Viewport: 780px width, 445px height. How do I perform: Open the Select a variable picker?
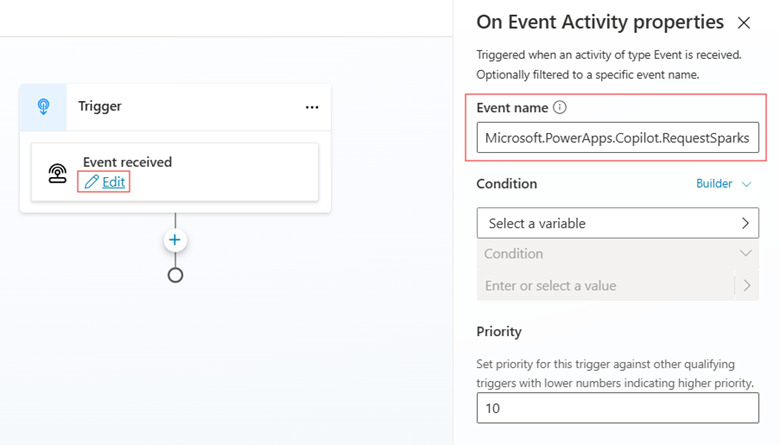617,223
